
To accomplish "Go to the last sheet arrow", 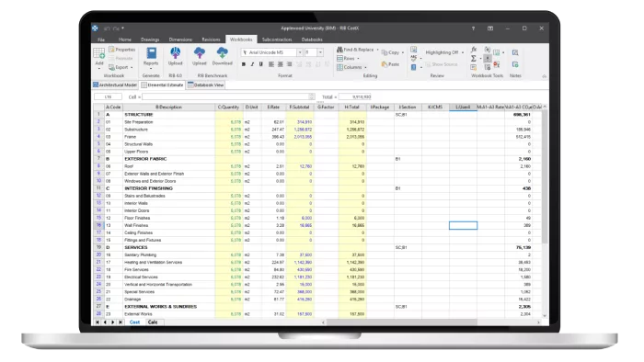I will click(x=121, y=322).
